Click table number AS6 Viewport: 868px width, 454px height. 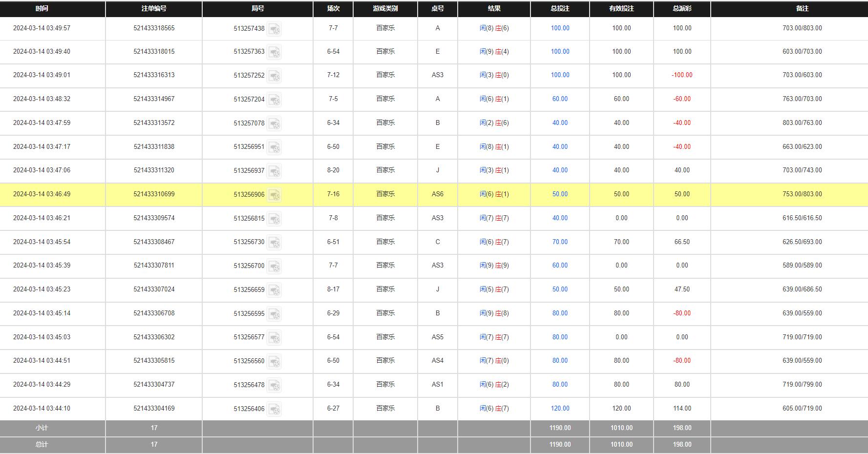[x=438, y=194]
